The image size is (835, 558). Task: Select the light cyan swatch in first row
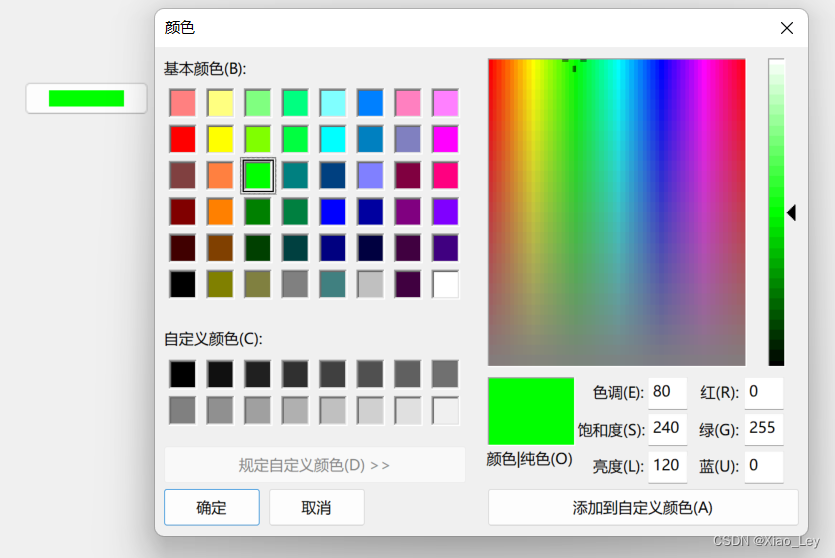tap(333, 103)
